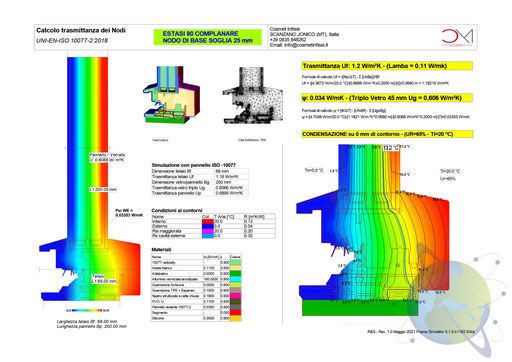Select the black-and-white mesh view thumbnail

[253, 95]
